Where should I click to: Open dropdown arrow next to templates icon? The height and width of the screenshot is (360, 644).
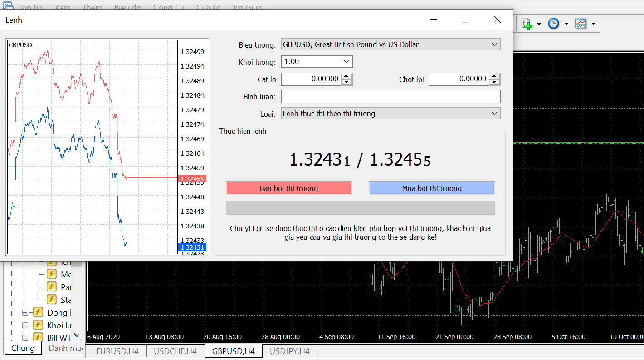coord(593,24)
